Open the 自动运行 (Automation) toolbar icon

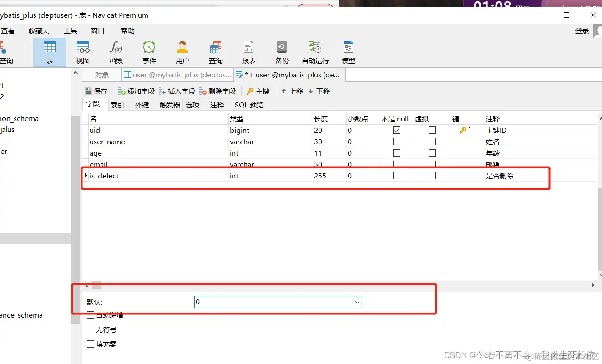(x=315, y=52)
